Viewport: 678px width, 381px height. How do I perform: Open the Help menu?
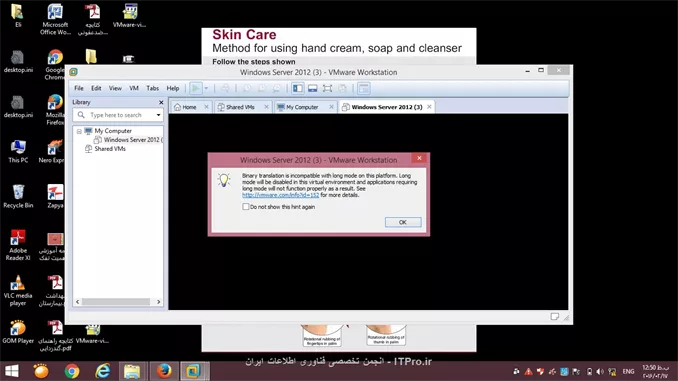point(173,88)
